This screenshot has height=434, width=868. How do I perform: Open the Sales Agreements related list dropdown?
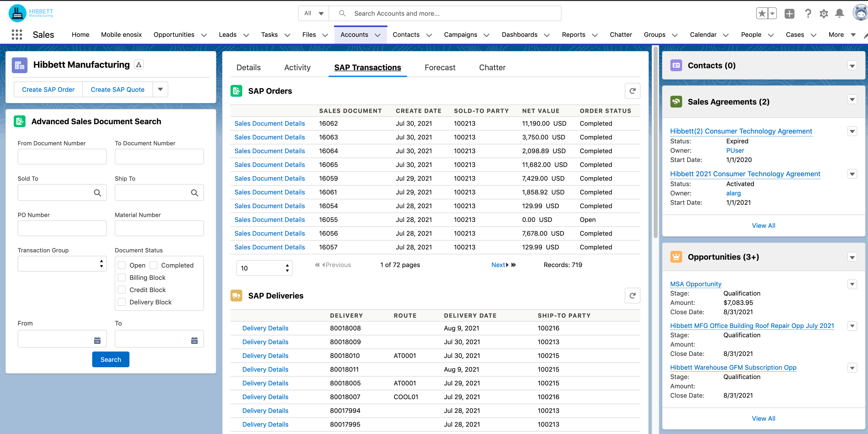click(x=852, y=99)
